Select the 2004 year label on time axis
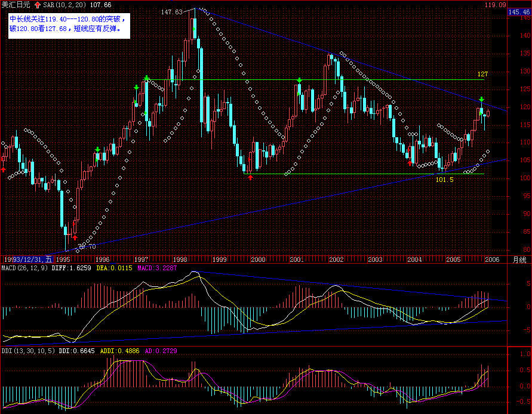The width and height of the screenshot is (532, 414). point(414,259)
